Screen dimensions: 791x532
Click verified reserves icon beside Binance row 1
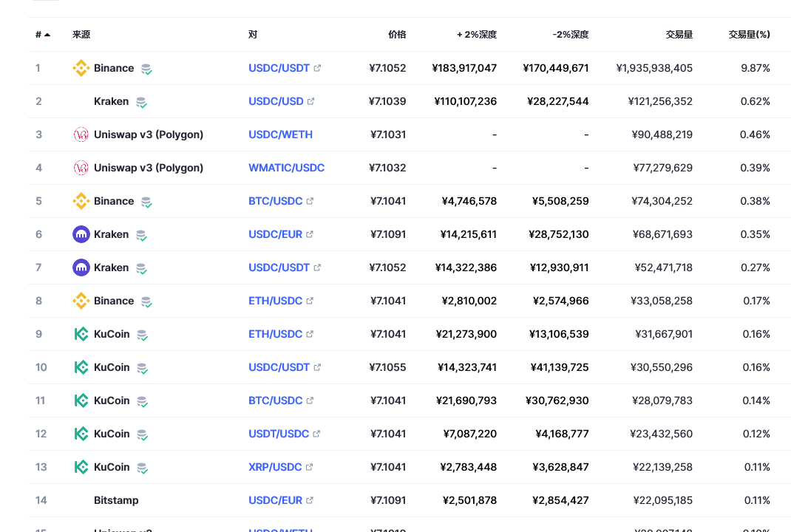[x=146, y=69]
